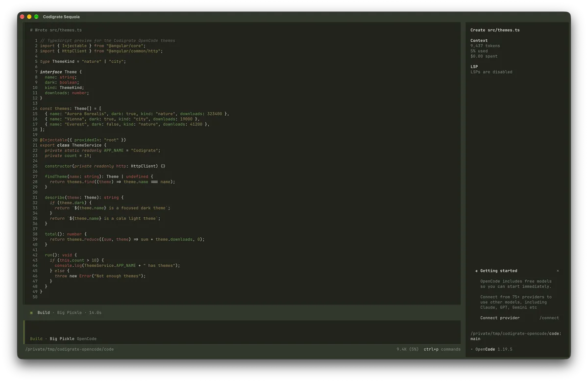Click the 'return themes.reduce' line 39
588x382 pixels.
tap(127, 239)
